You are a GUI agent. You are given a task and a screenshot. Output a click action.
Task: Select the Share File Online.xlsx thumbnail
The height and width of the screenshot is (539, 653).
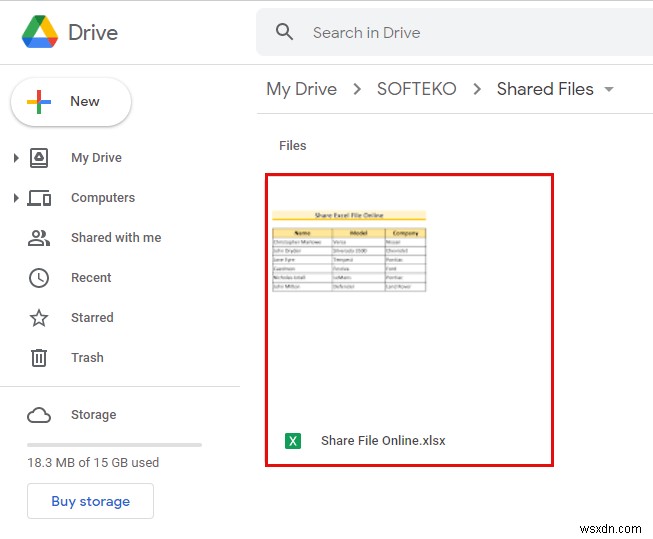tap(349, 250)
